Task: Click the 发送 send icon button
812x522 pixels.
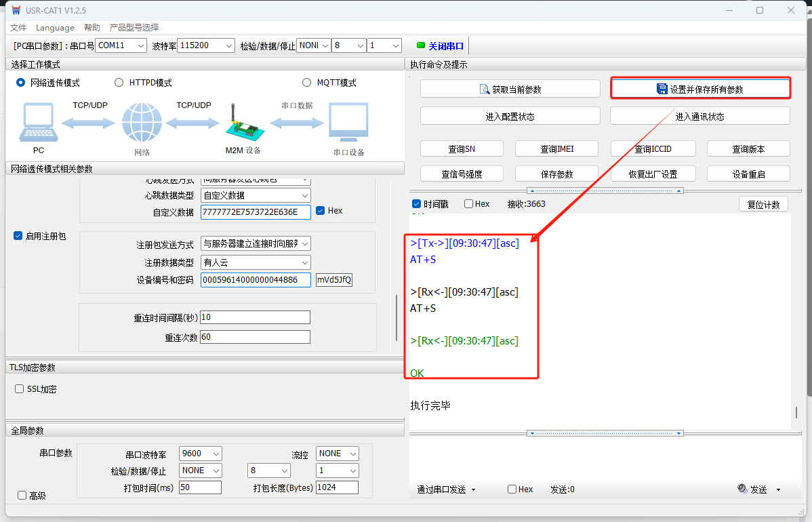Action: 742,489
